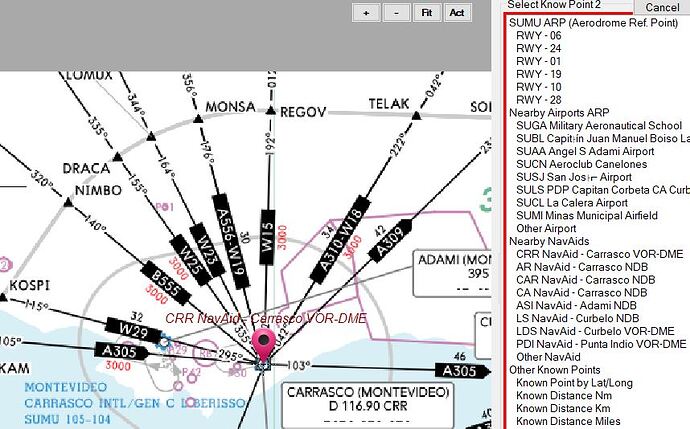Select Known Distance Miles
690x429 pixels.
pyautogui.click(x=568, y=421)
